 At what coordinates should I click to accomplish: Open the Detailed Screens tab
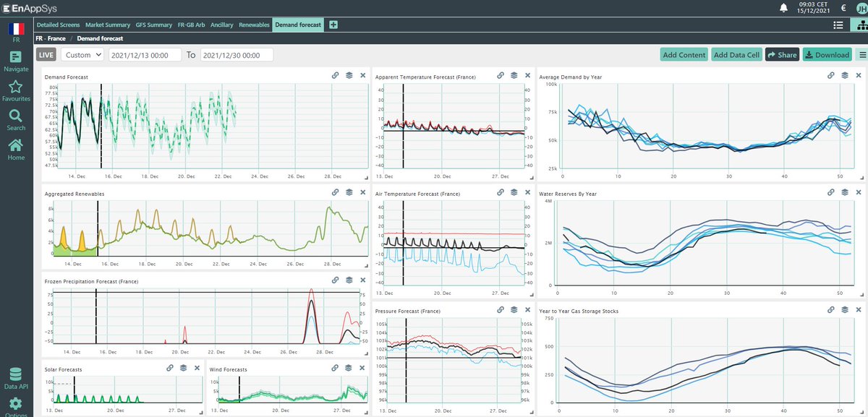58,25
